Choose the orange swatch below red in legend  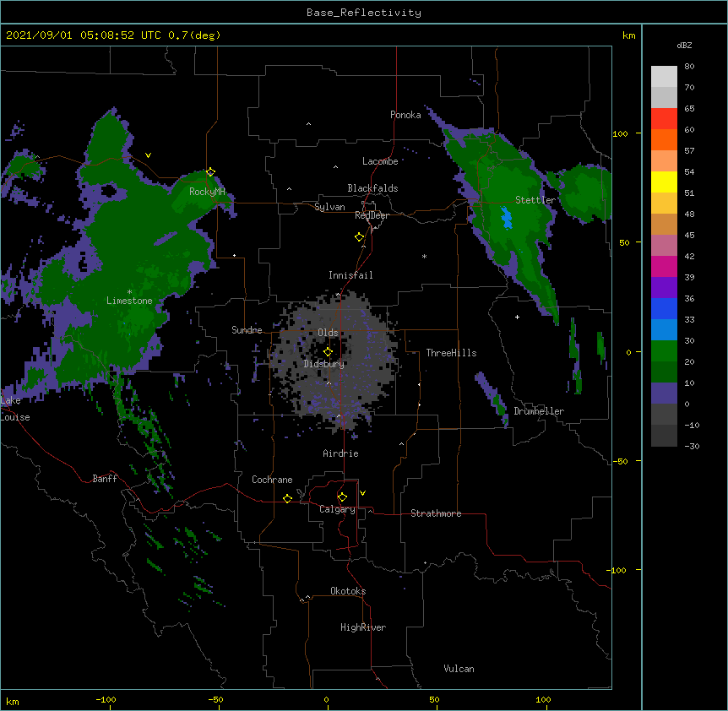tap(664, 139)
